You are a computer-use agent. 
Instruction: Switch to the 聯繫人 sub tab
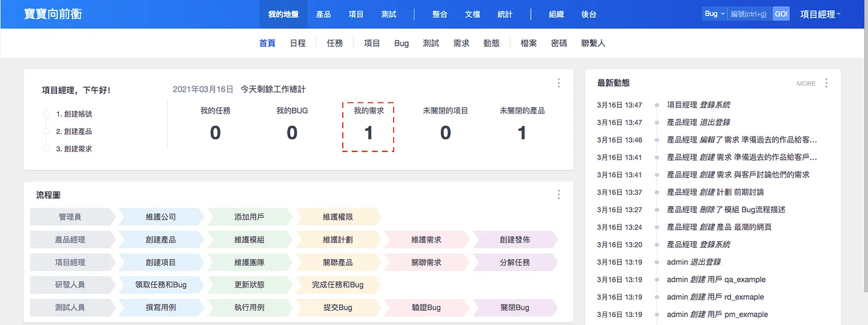[593, 43]
